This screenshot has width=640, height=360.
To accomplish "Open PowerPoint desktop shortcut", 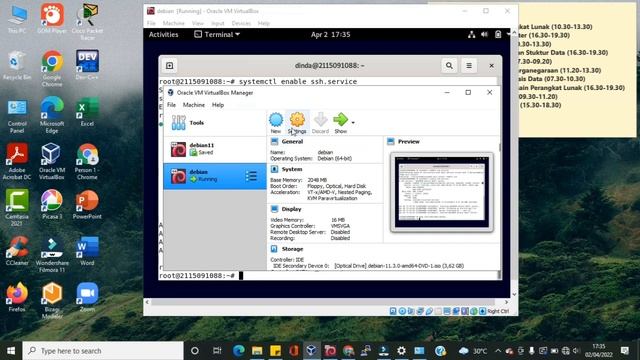I will (87, 204).
